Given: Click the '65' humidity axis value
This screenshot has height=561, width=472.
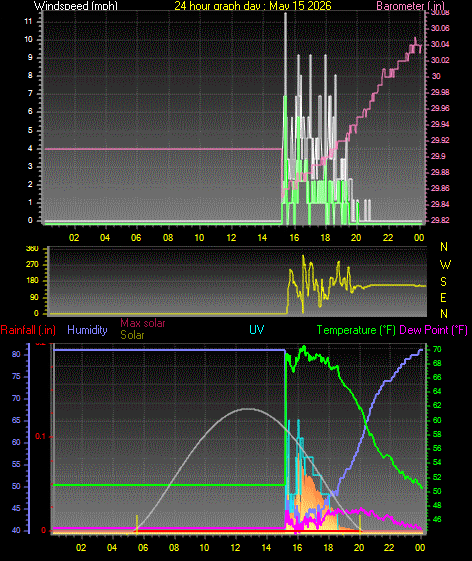Looking at the screenshot, I should click(x=16, y=420).
